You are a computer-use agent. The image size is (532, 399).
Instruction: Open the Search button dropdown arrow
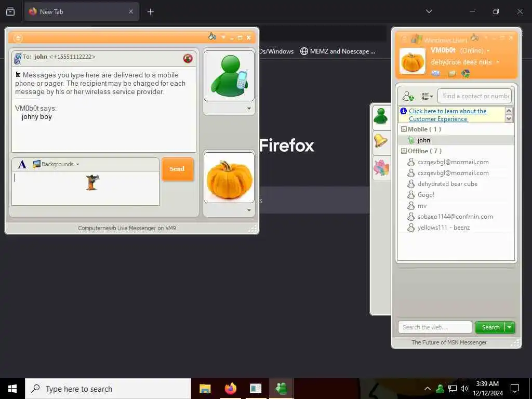click(x=510, y=327)
